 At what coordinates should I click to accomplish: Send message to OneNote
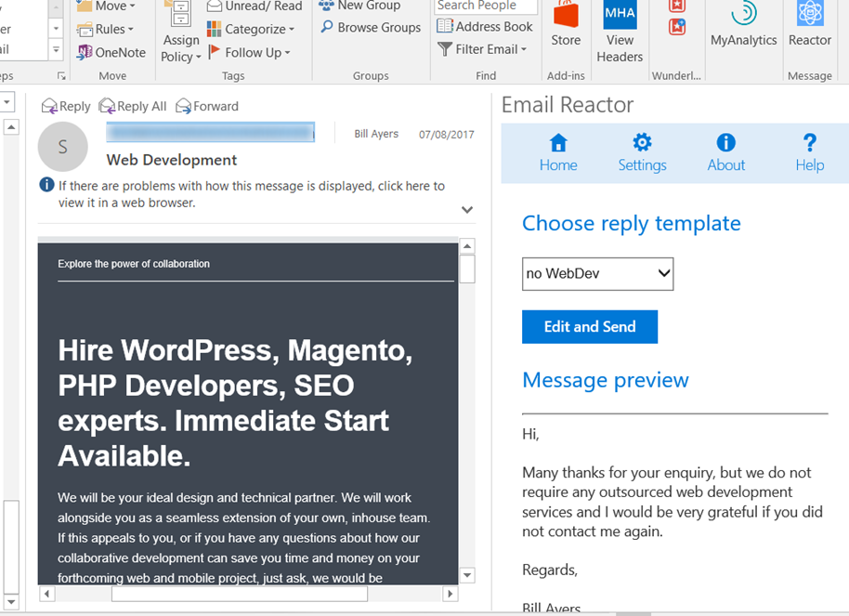(111, 53)
